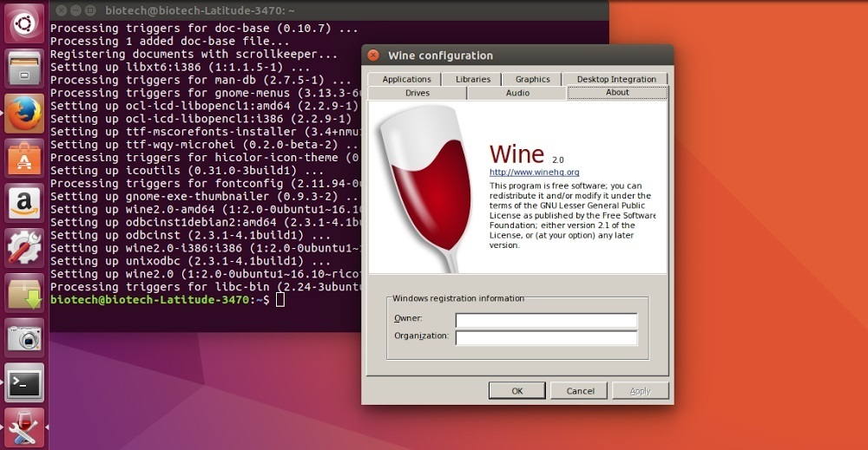Focus the Organization input field

[546, 337]
